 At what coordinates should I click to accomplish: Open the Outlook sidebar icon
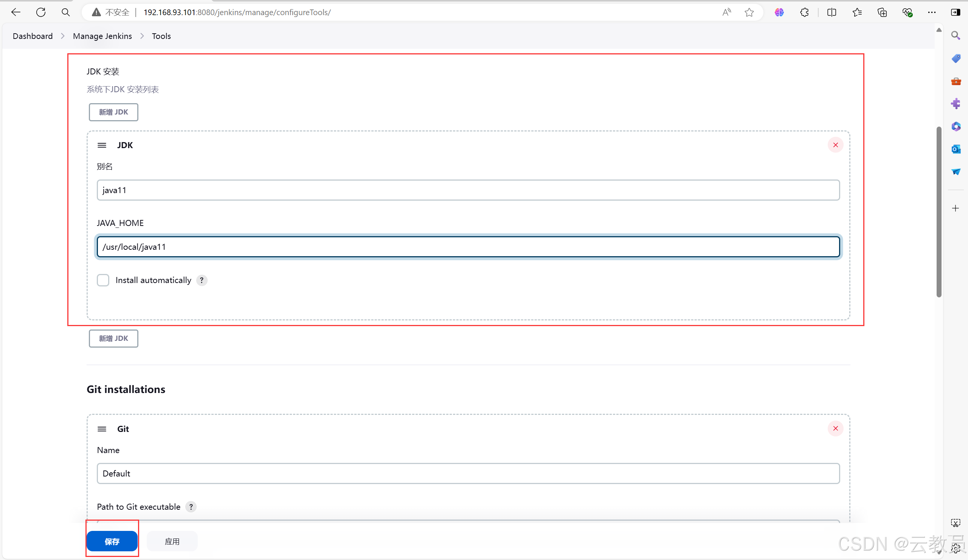click(x=956, y=149)
